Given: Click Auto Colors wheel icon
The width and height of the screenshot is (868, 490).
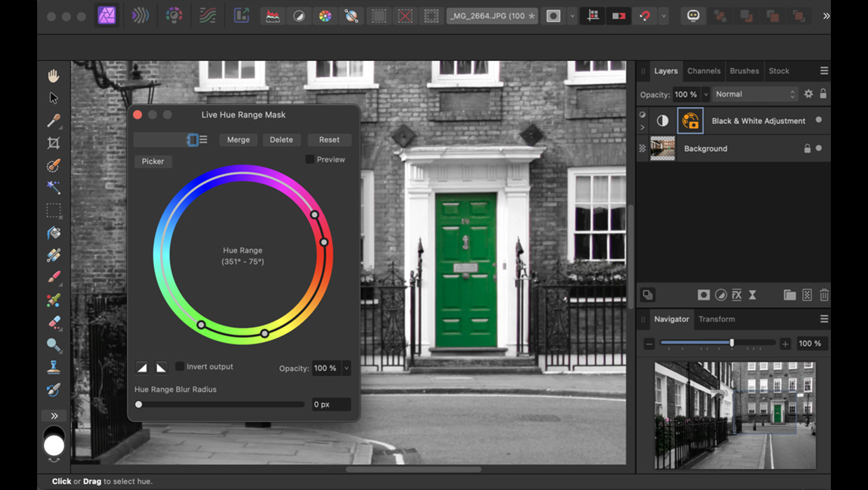Looking at the screenshot, I should point(325,15).
